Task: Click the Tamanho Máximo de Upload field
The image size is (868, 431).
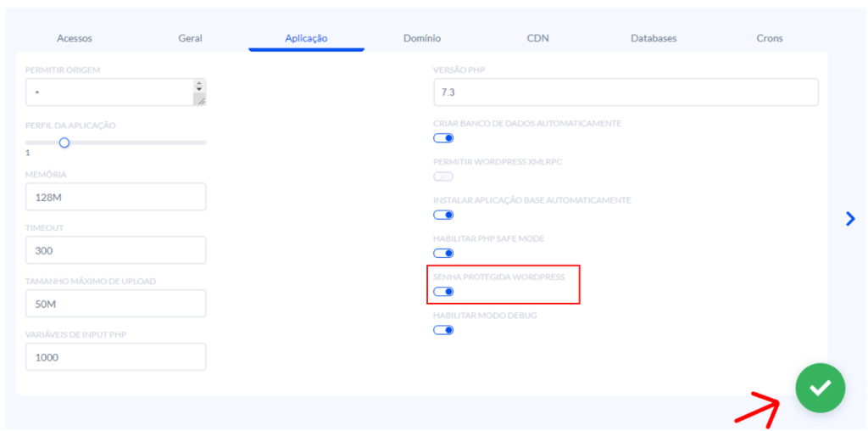Action: click(x=116, y=304)
